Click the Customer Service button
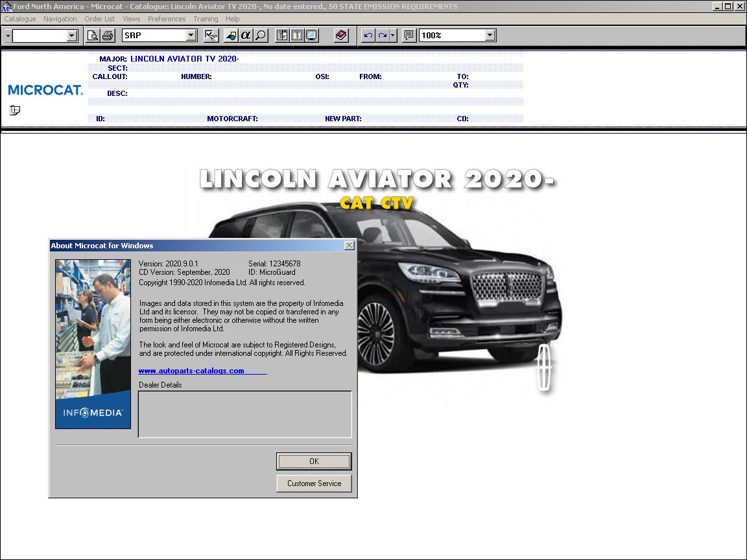 pos(314,483)
